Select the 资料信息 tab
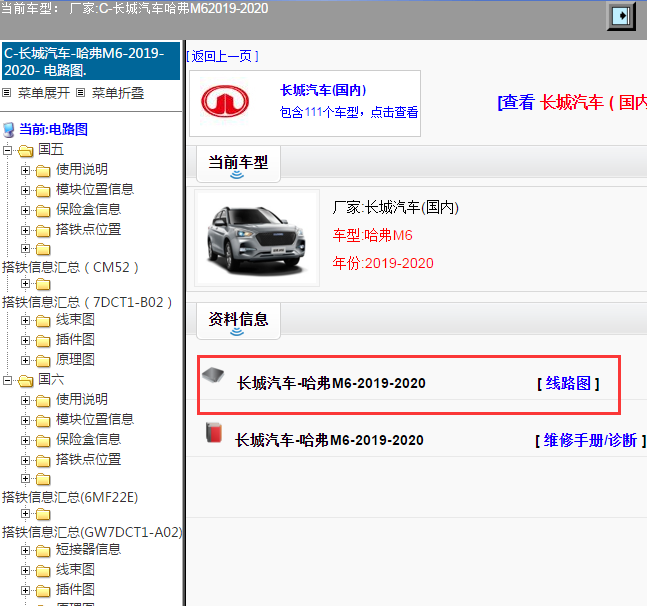The height and width of the screenshot is (606, 647). (238, 321)
